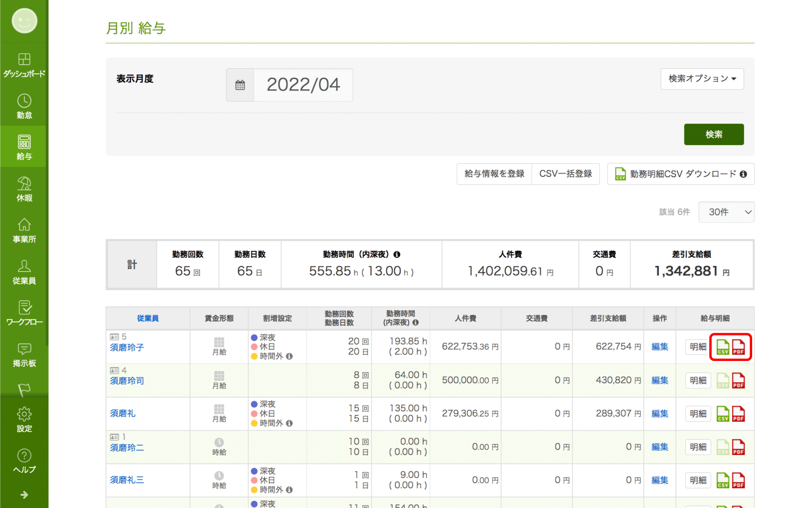Click the CSV一括登録 button
Image resolution: width=812 pixels, height=508 pixels.
565,174
